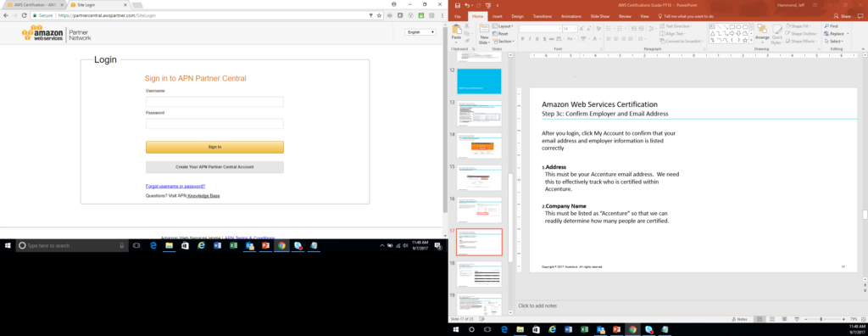
Task: Open the Shape Outline dropdown
Action: click(x=801, y=34)
